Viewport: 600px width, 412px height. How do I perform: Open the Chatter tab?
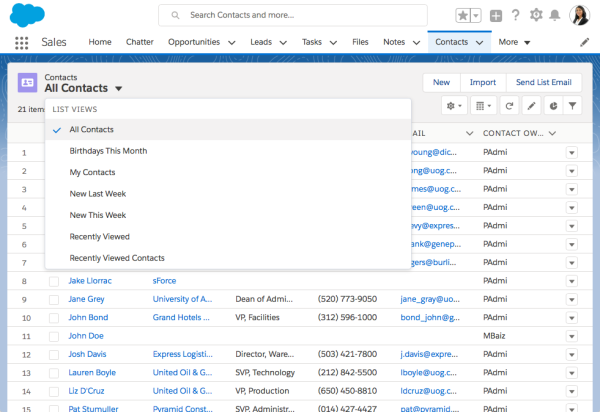pyautogui.click(x=140, y=42)
